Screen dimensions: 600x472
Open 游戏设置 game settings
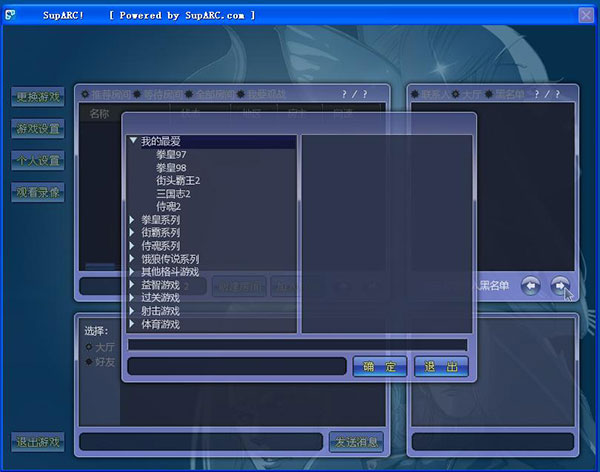[38, 129]
